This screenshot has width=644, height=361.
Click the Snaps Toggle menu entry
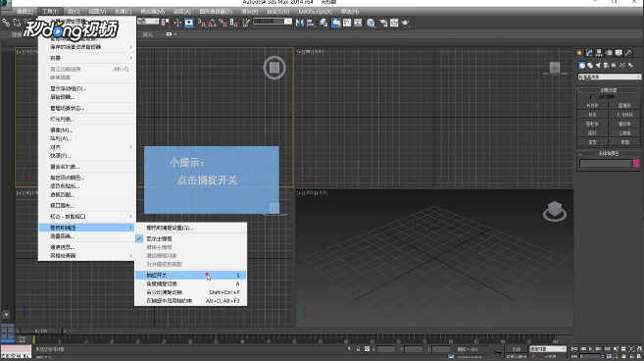click(190, 275)
